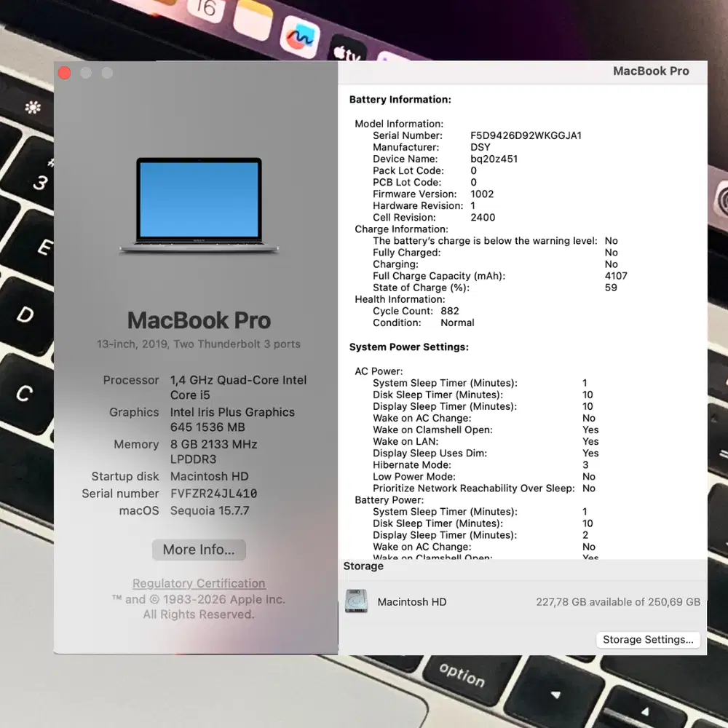Click 'Prioritize Network Reachability Over Sleep:' label
728x728 pixels.
coord(474,488)
